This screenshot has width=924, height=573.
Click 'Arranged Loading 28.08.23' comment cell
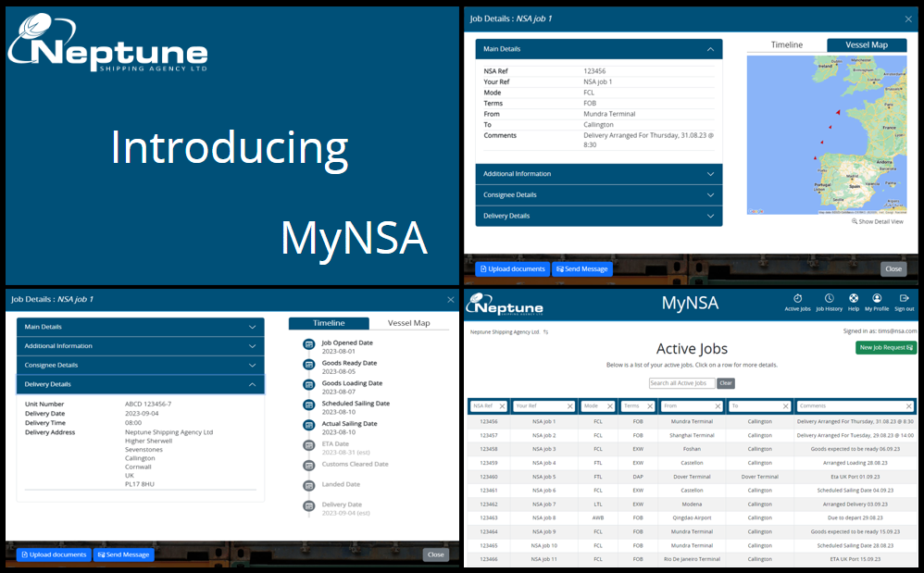click(855, 464)
